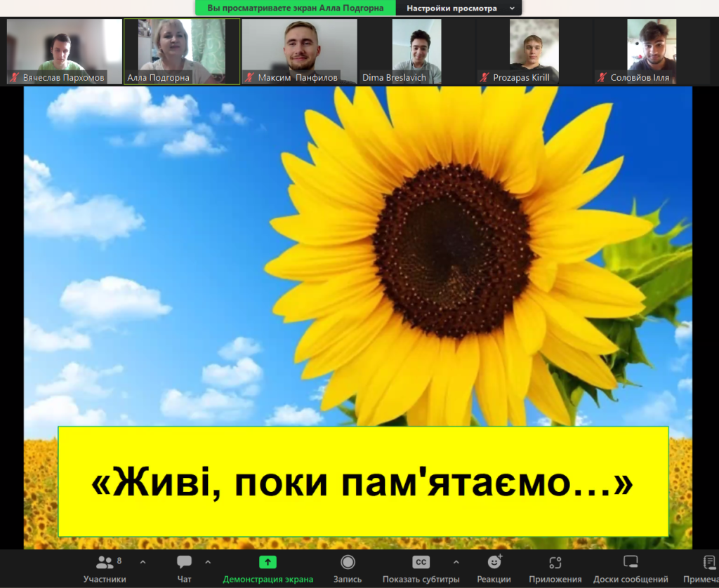The width and height of the screenshot is (719, 588).
Task: Expand the arrow next to Участники
Action: [143, 562]
